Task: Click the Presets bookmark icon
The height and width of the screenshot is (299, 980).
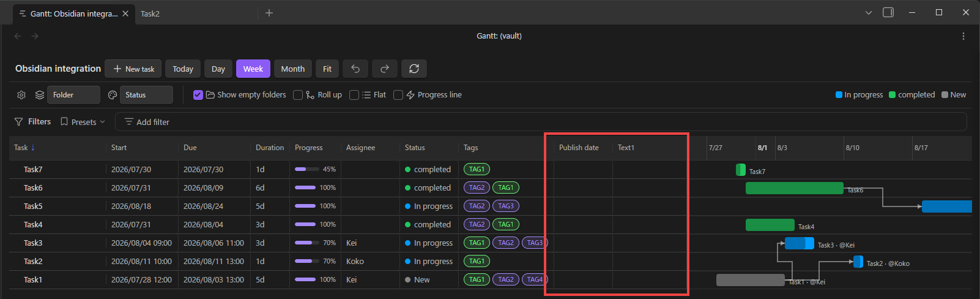Action: tap(64, 122)
